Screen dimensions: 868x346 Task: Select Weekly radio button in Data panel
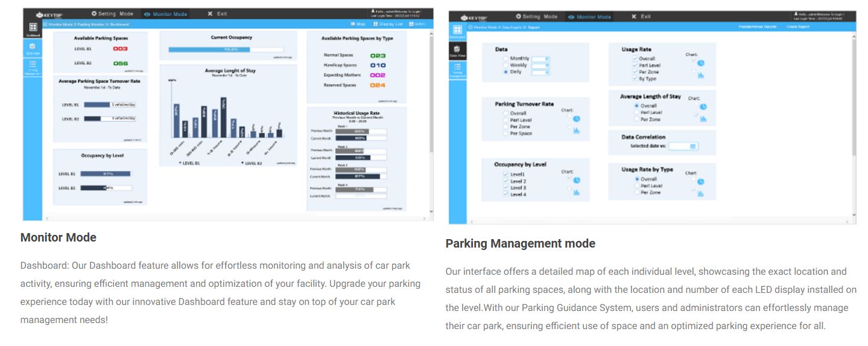pos(505,65)
